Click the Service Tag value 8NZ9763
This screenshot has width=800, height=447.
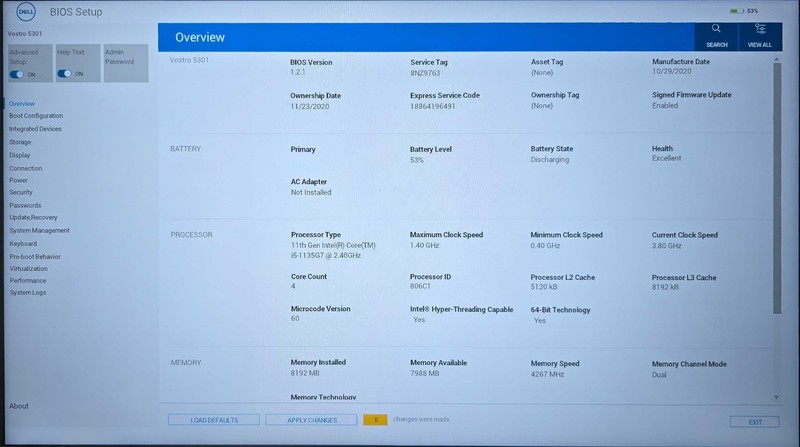coord(425,73)
